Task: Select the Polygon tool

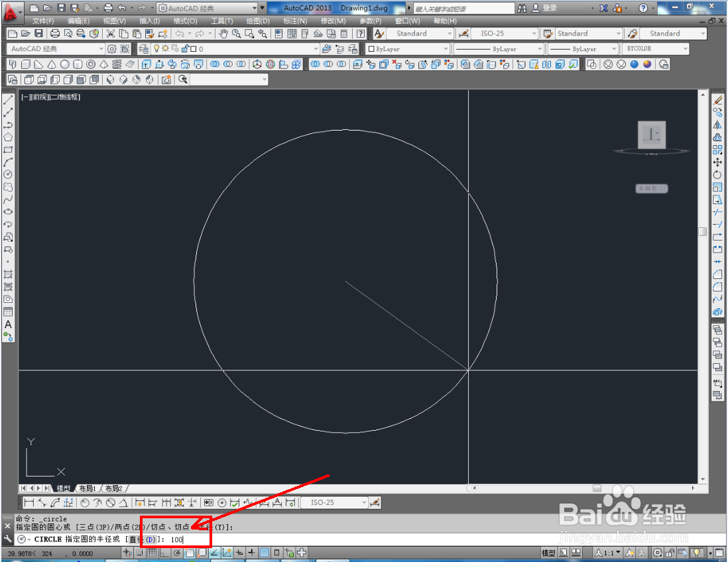Action: click(8, 137)
